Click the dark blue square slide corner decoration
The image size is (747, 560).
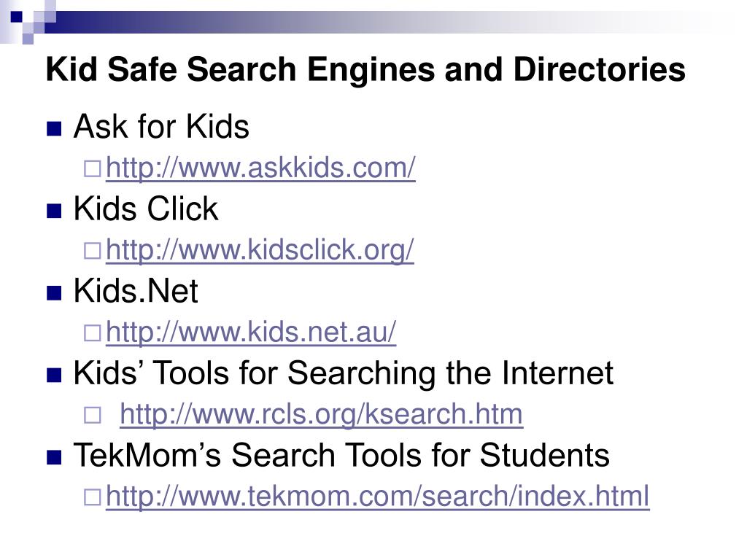[x=16, y=17]
